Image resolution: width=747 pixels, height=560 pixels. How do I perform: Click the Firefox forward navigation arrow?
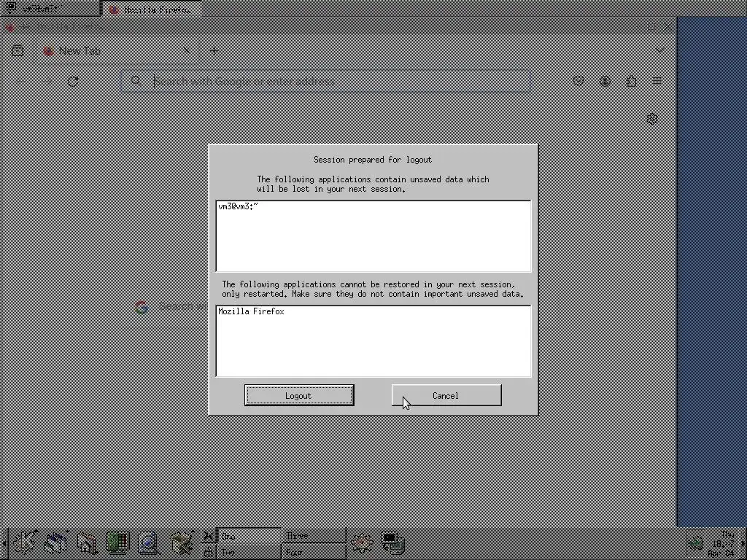point(46,82)
